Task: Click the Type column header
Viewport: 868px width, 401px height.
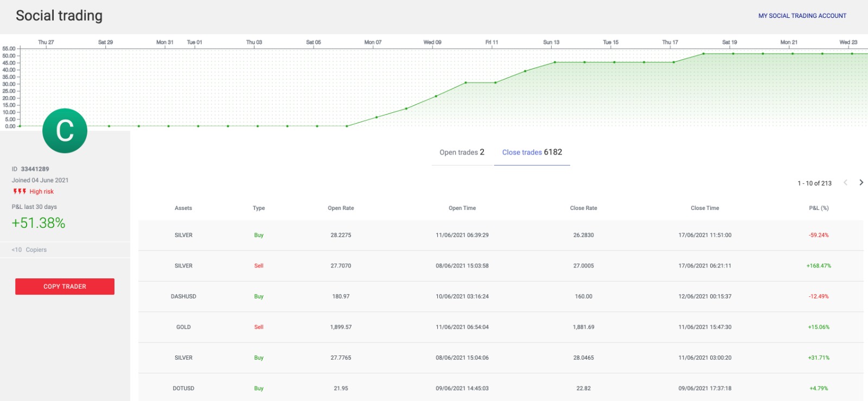Action: pos(259,208)
